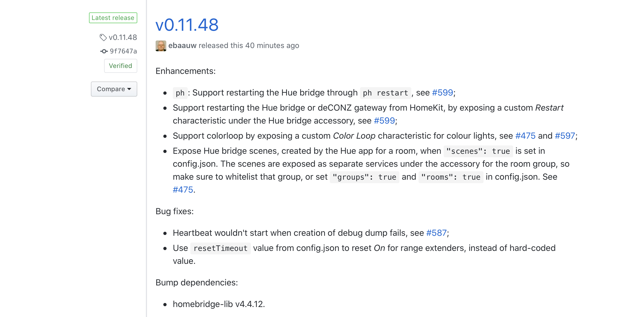Open issue #475 in the colorloop line
Screen dimensions: 644x317
click(525, 136)
